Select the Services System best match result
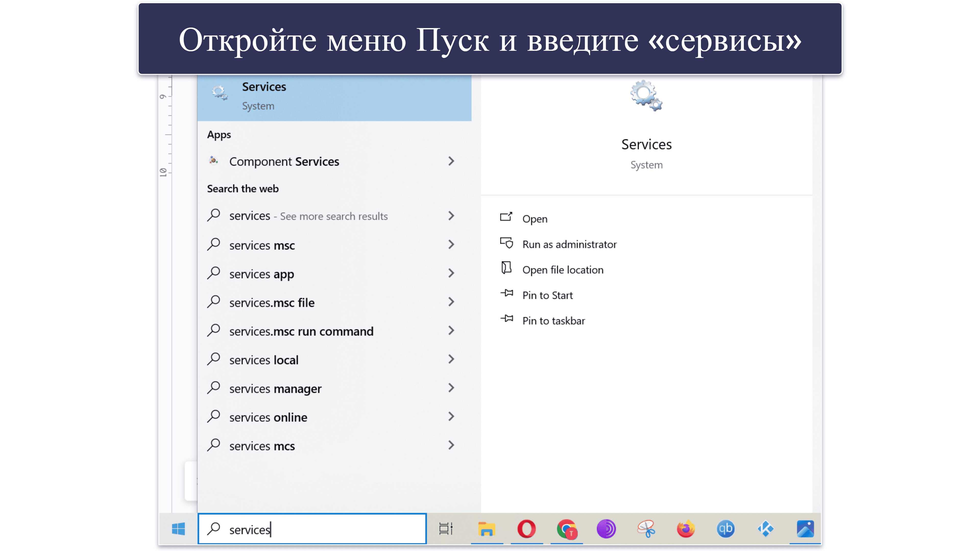The width and height of the screenshot is (980, 551). tap(334, 98)
